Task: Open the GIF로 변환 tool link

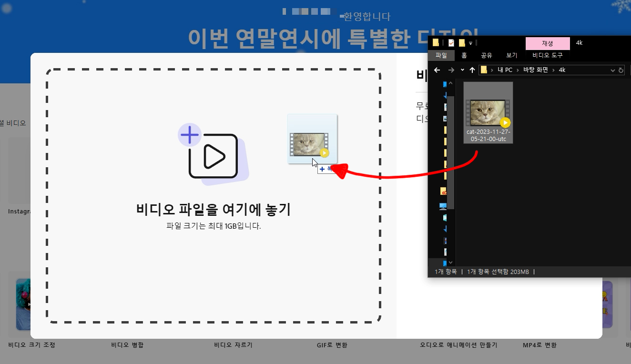Action: point(331,345)
